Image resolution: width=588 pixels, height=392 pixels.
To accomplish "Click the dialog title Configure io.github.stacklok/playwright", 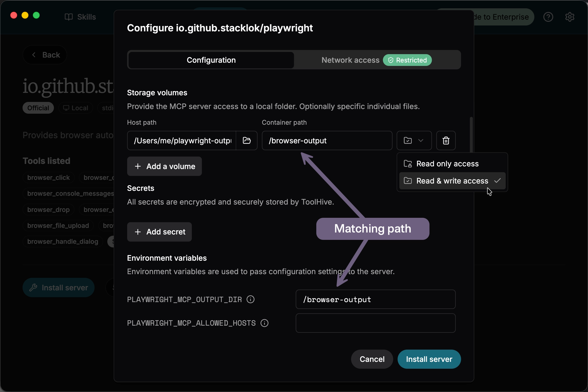I will [220, 28].
